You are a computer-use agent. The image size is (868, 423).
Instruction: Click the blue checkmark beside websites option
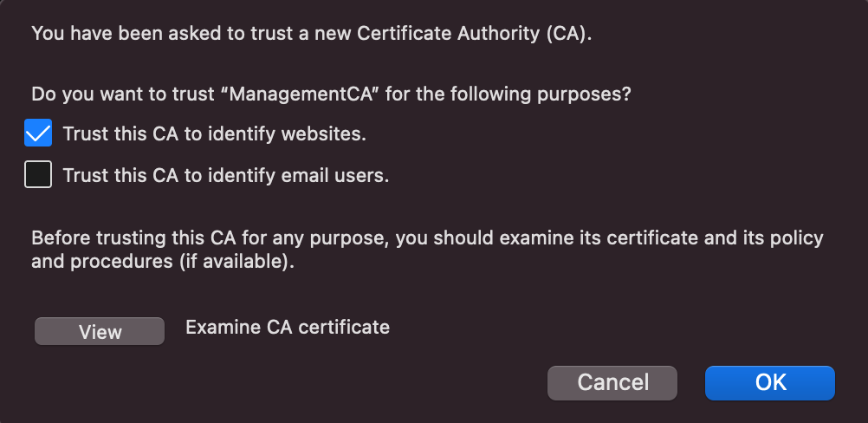click(39, 134)
